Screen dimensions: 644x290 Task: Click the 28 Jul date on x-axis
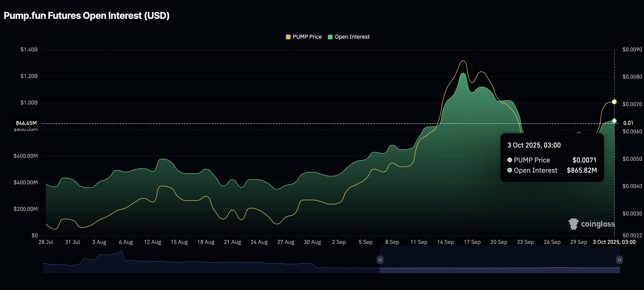46,242
